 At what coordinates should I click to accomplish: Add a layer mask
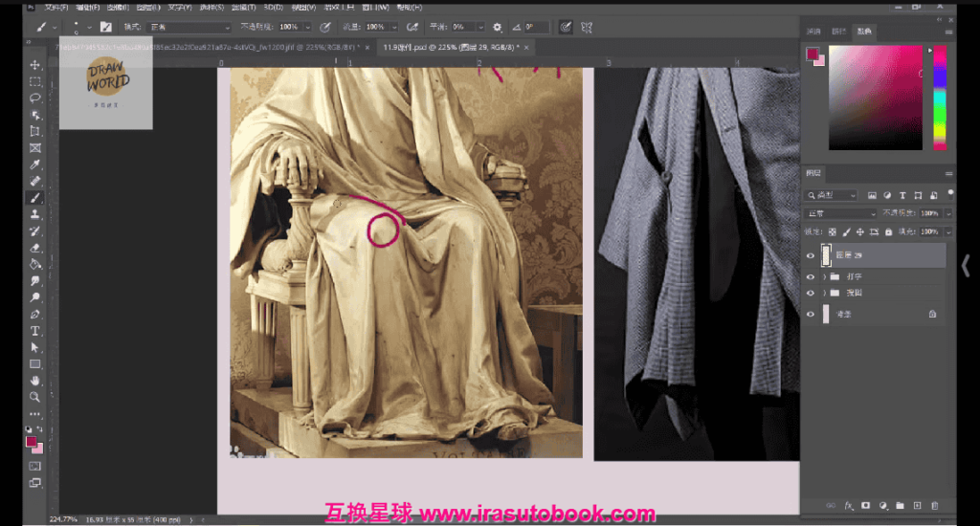pos(865,505)
